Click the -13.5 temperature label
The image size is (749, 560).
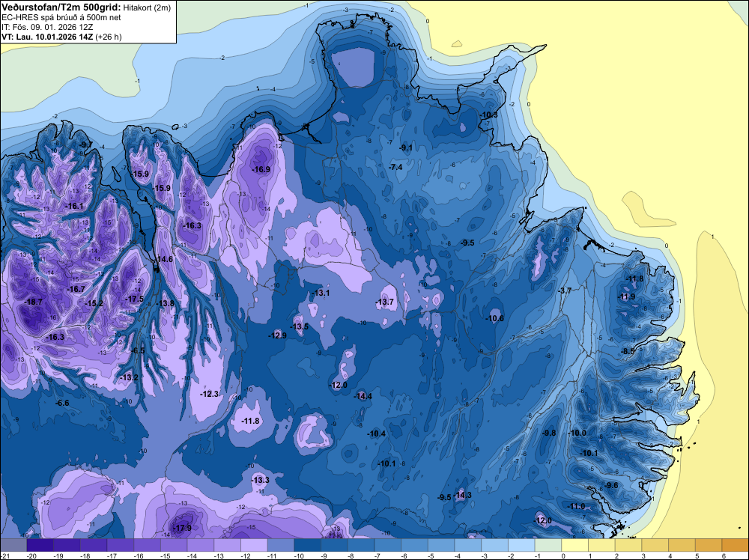coord(300,326)
